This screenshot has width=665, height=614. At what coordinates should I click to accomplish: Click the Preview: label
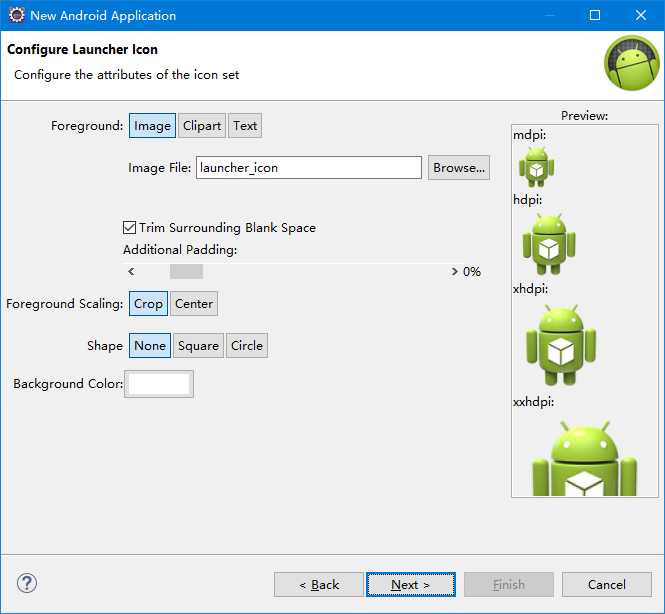584,115
